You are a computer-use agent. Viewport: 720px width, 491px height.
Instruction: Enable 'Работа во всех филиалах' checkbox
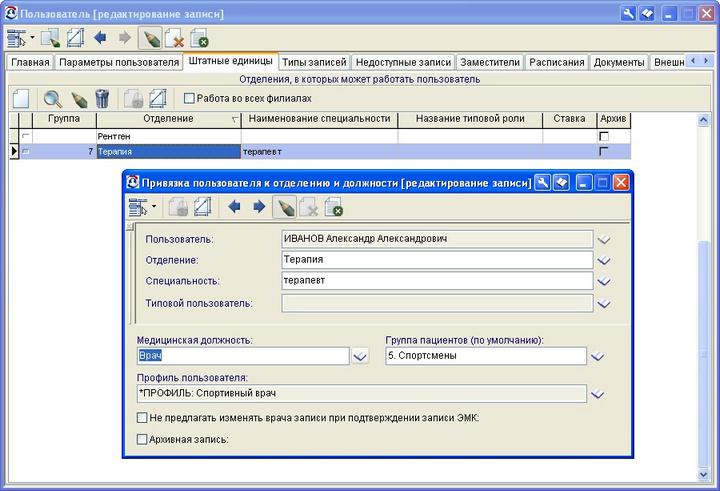pyautogui.click(x=189, y=98)
